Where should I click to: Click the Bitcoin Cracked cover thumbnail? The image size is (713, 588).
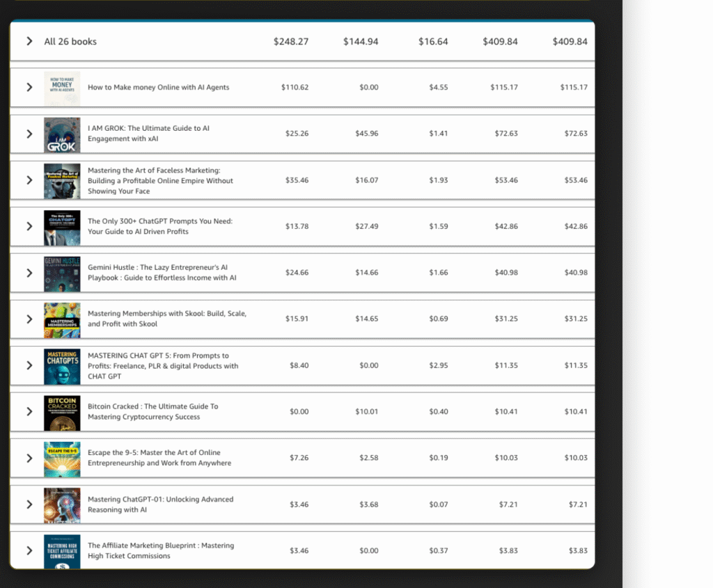pyautogui.click(x=62, y=413)
